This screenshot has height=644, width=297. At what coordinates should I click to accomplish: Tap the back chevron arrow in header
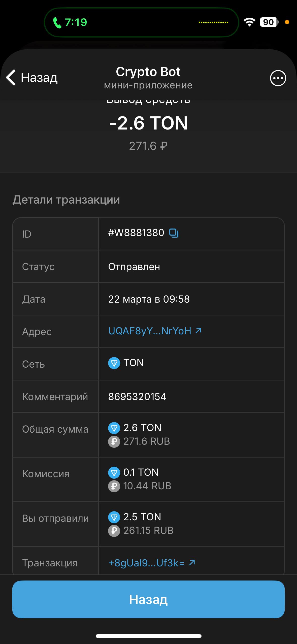pos(11,78)
